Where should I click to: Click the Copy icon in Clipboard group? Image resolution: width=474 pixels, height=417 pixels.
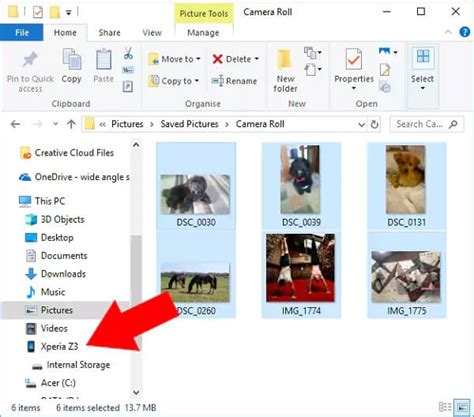(71, 59)
